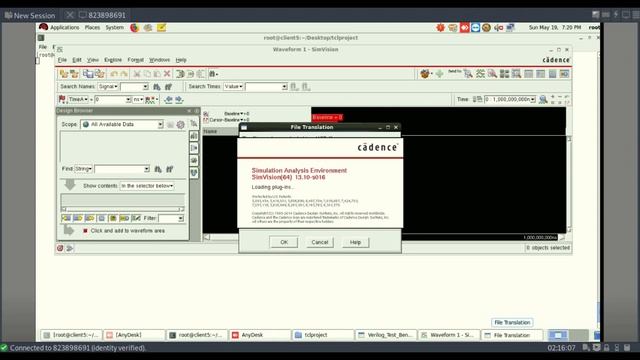Click the waveform edge type selector icon
The width and height of the screenshot is (640, 360).
(151, 99)
